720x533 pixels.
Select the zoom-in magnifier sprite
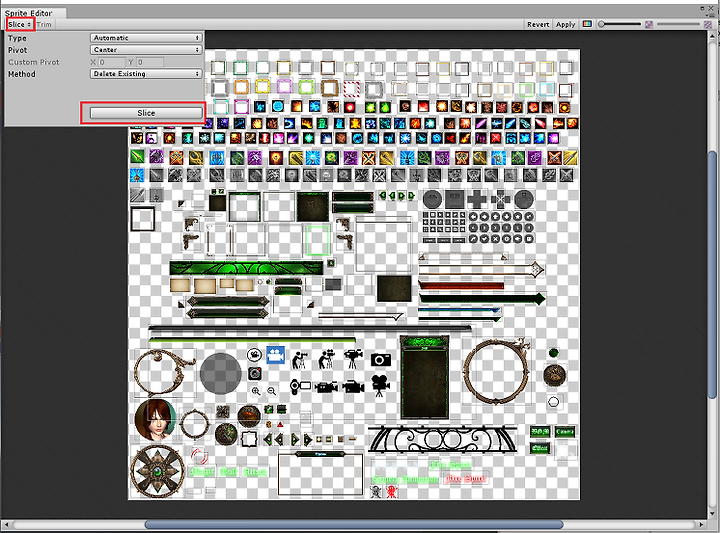click(256, 391)
